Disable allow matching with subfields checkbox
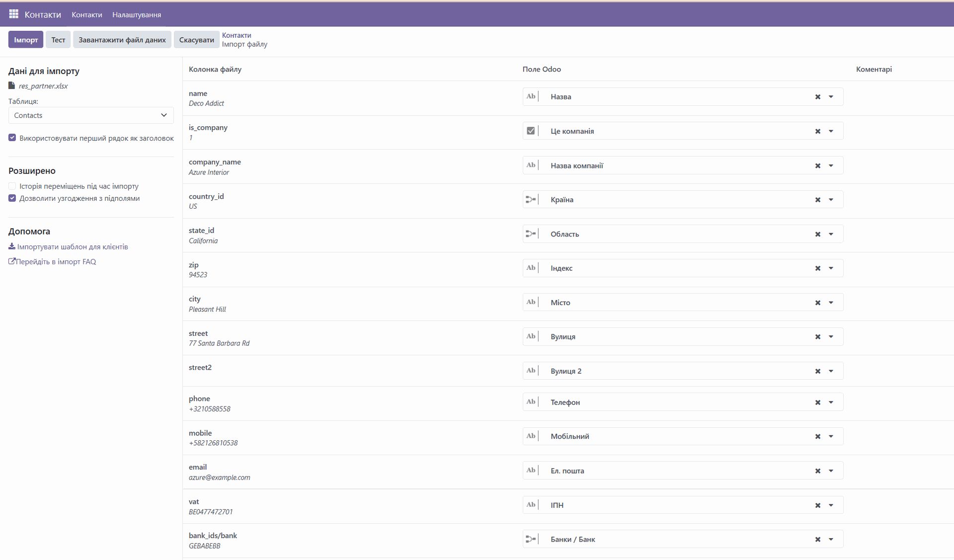Screen dimensions: 954x560 (12, 198)
